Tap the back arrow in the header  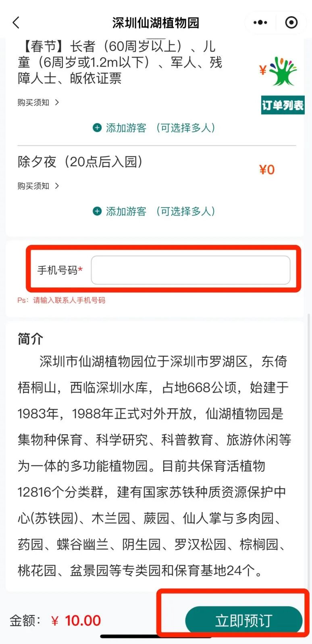click(16, 23)
